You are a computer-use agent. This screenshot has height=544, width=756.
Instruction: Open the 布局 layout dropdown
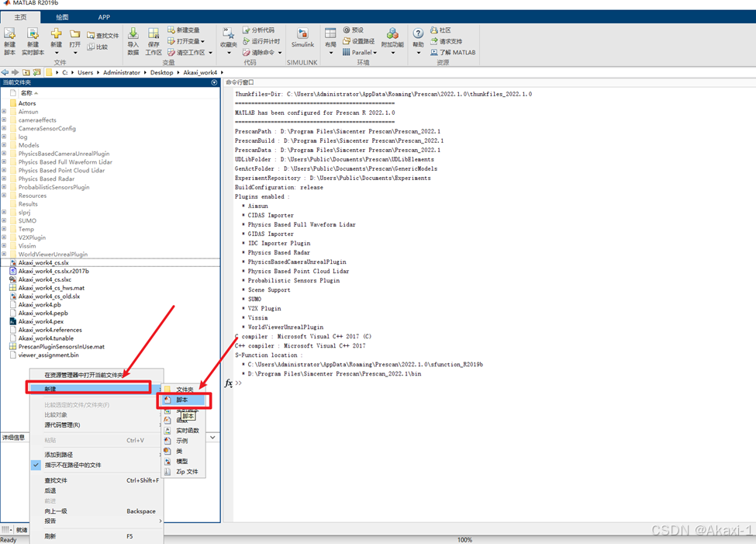(x=330, y=53)
